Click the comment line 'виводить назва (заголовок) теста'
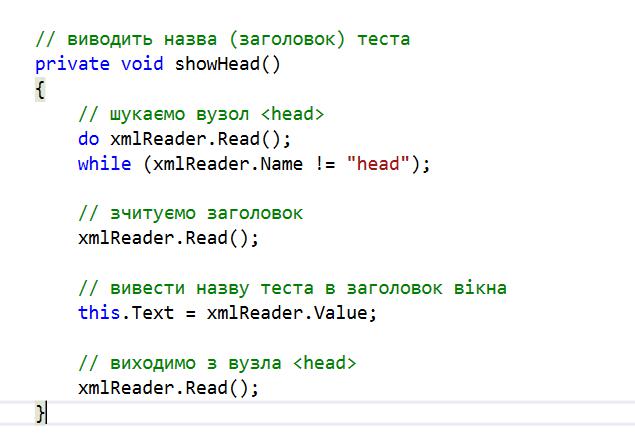This screenshot has height=437, width=635. coord(223,39)
